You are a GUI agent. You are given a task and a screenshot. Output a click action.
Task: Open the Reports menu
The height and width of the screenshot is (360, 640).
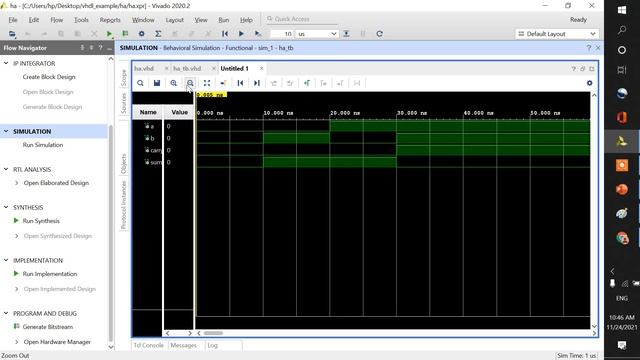[110, 20]
